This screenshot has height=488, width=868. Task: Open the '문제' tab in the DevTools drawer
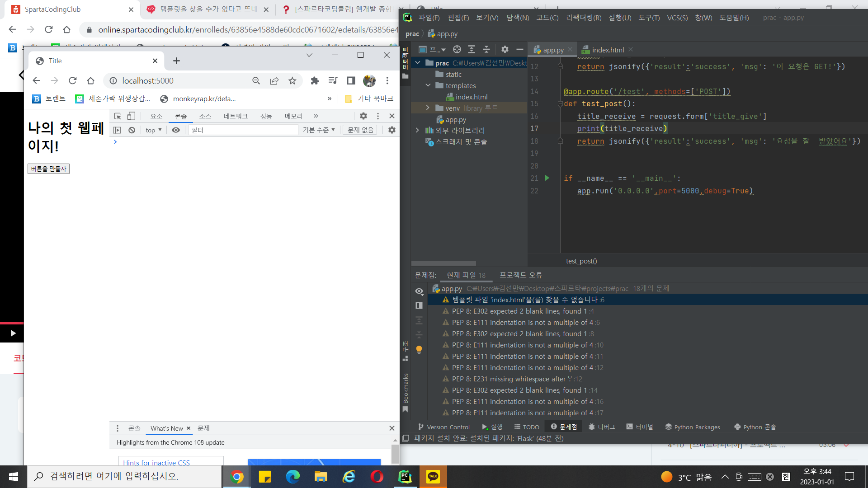pos(204,428)
